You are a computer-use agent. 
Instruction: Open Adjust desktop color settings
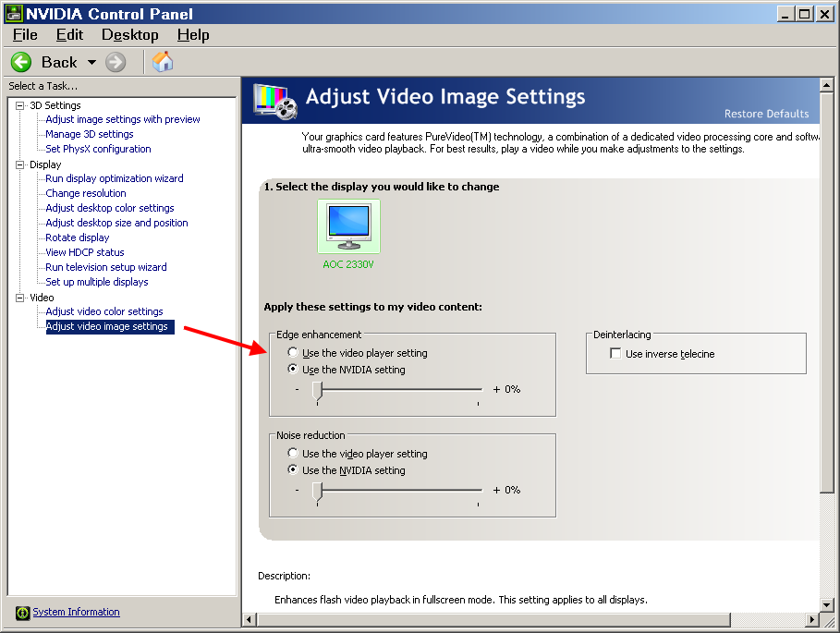pyautogui.click(x=110, y=208)
